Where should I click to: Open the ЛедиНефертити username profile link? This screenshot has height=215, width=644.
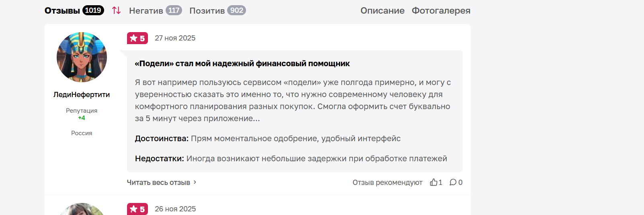[82, 95]
